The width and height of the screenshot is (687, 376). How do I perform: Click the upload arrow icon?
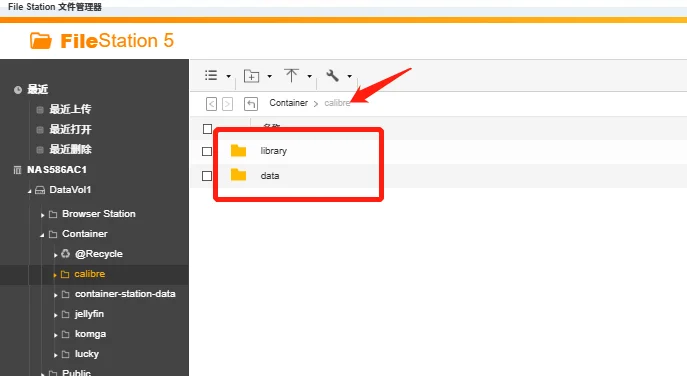(291, 75)
